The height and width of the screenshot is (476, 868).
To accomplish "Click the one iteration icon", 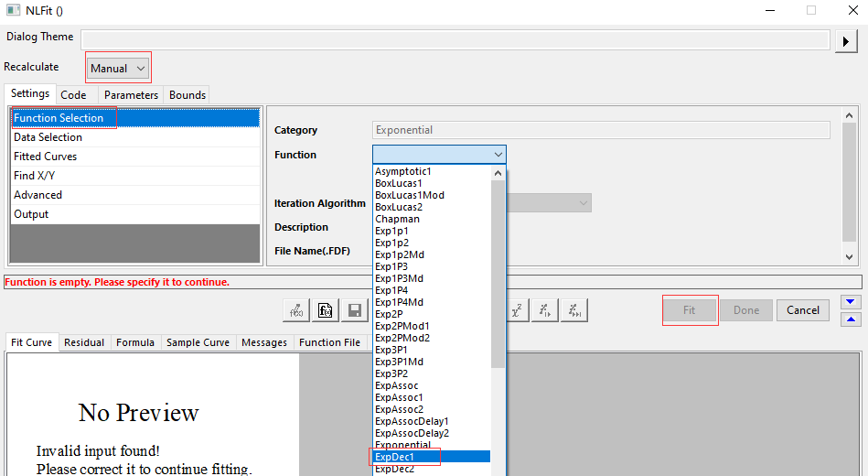I will (545, 310).
